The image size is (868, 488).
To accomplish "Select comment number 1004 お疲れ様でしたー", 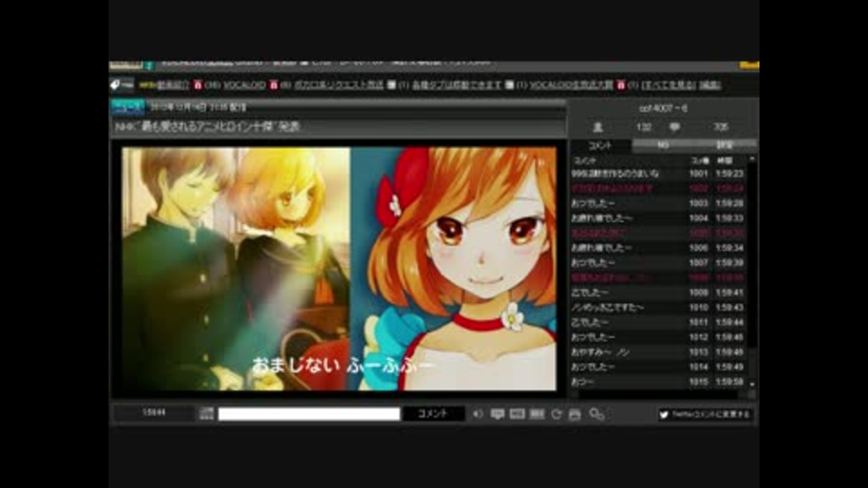I will coord(658,219).
